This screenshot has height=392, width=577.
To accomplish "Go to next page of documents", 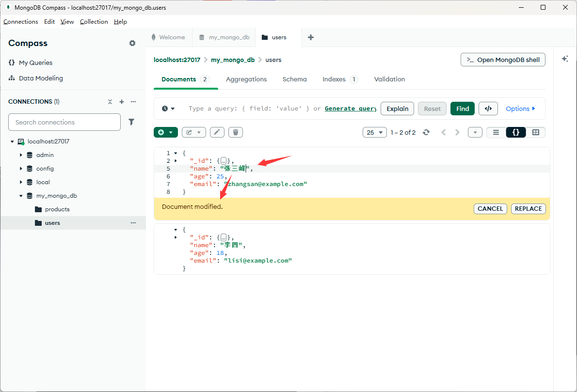I will 457,132.
